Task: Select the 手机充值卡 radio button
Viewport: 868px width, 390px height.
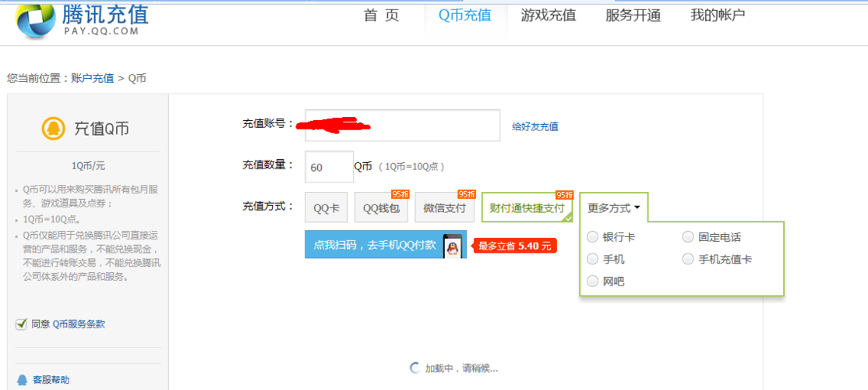Action: tap(688, 259)
